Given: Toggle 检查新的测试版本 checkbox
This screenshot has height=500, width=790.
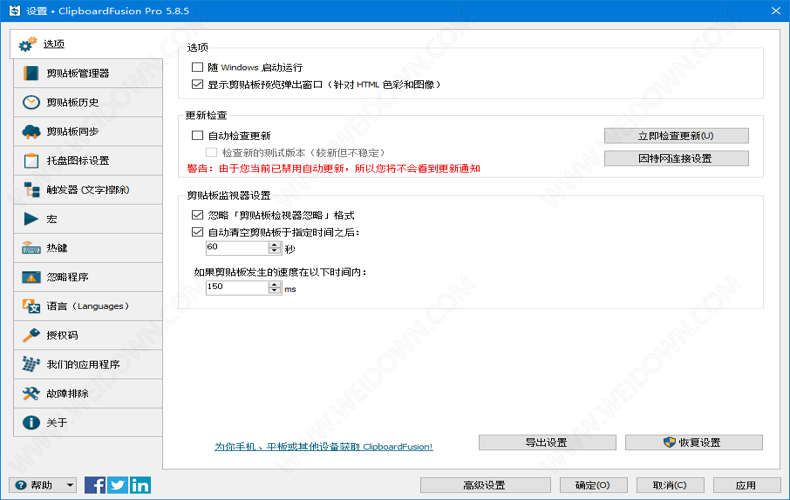Looking at the screenshot, I should pyautogui.click(x=211, y=152).
